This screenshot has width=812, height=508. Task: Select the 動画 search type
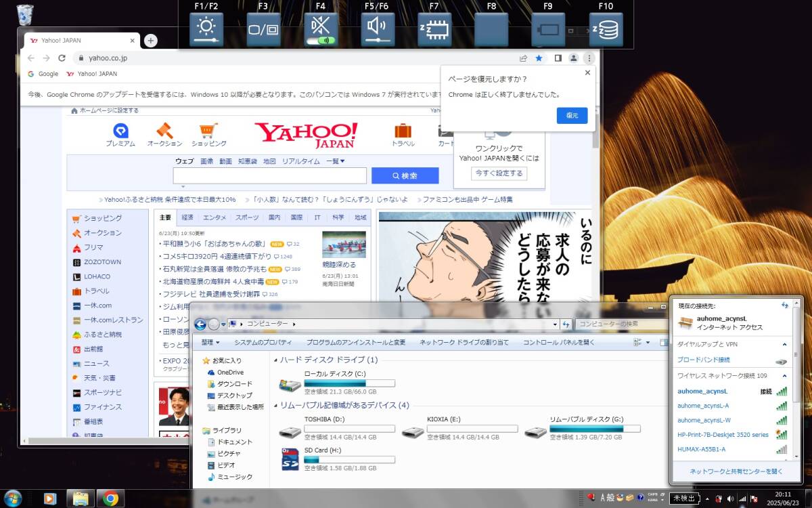[225, 161]
